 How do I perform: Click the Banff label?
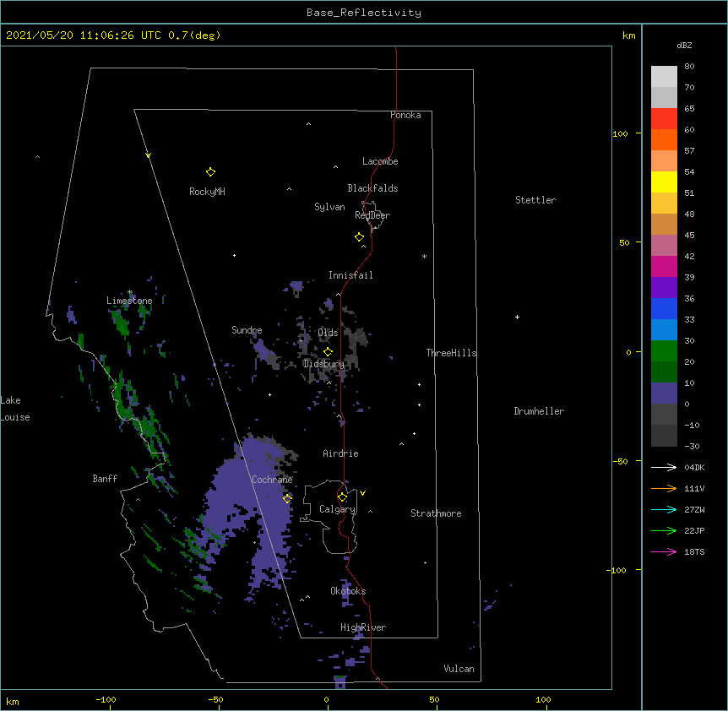click(x=105, y=479)
